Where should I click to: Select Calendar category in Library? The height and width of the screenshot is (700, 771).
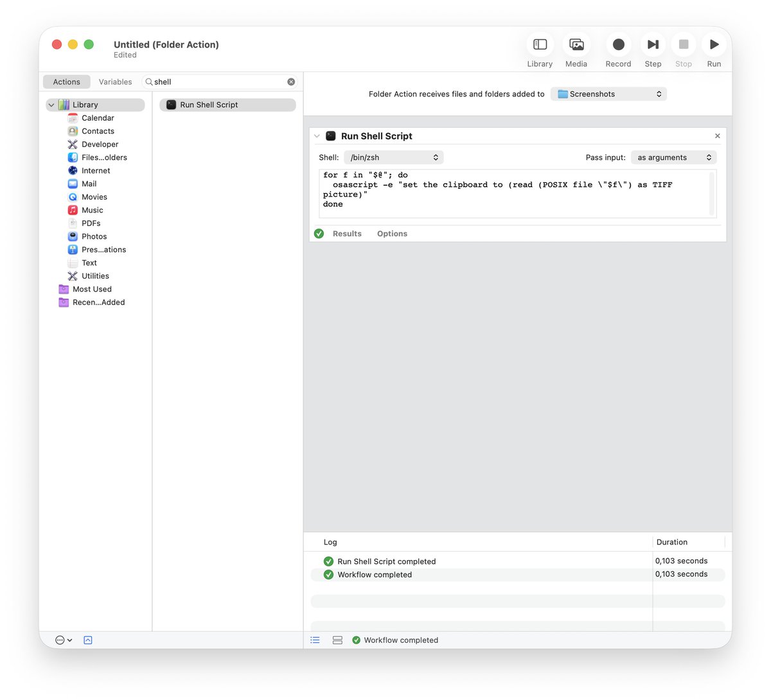98,118
